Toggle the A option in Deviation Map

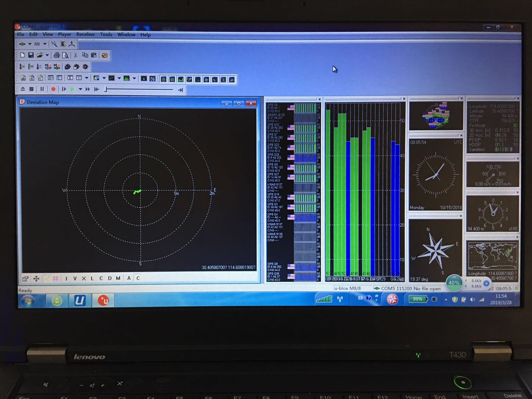[x=129, y=278]
